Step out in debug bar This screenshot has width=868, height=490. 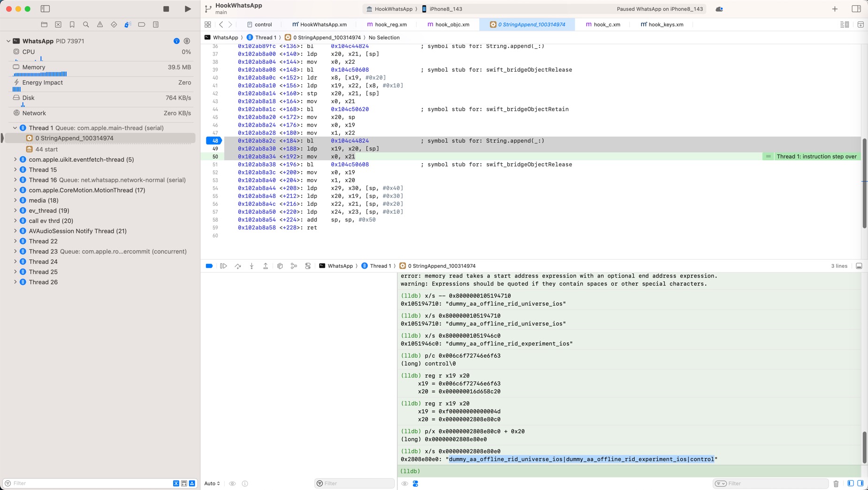point(266,266)
